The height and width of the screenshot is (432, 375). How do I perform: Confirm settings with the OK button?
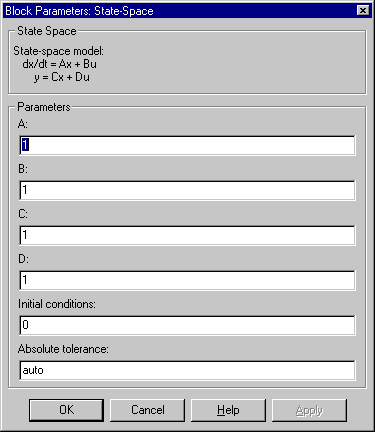click(66, 410)
